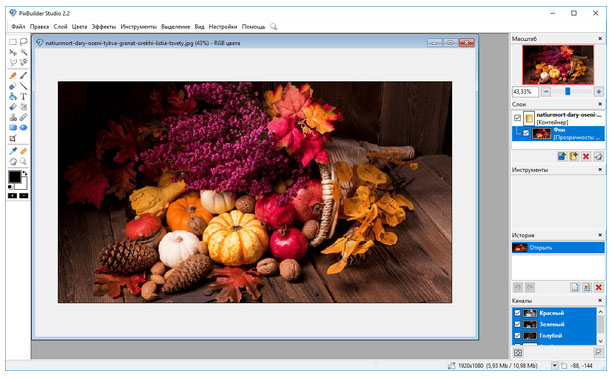612x378 pixels.
Task: Click zoom in plus button in Масштаб
Action: point(598,91)
